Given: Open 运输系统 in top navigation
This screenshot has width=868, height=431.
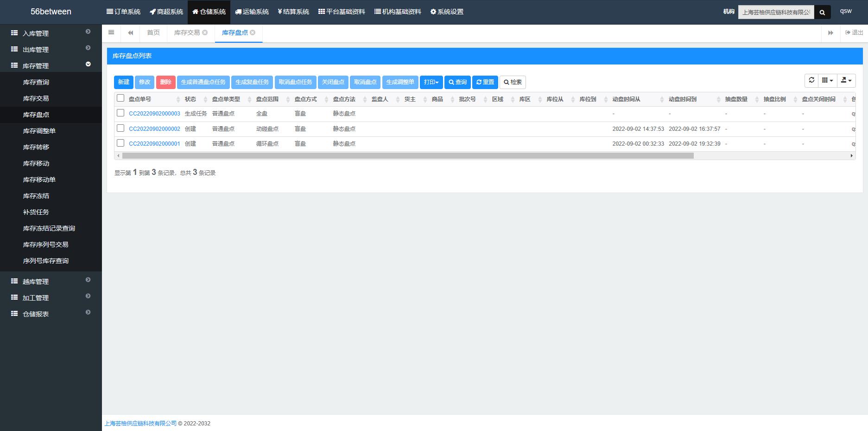Looking at the screenshot, I should tap(252, 12).
